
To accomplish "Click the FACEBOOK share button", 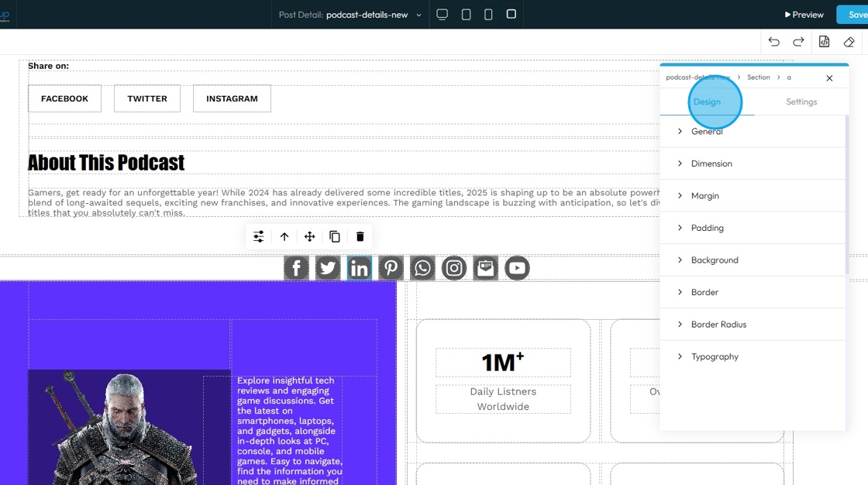I will coord(65,98).
